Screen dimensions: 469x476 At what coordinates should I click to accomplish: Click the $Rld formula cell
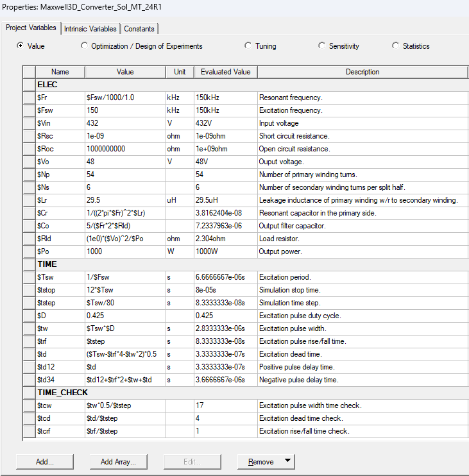click(125, 239)
